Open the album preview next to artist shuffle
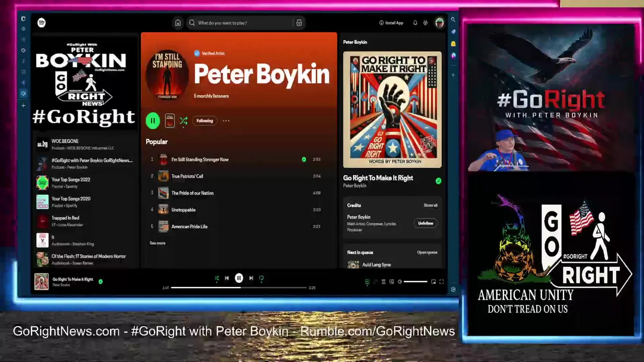644x362 pixels. point(170,121)
